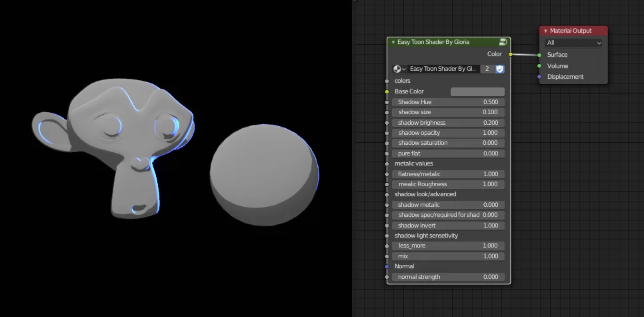This screenshot has height=317, width=644.
Task: Click the shadow brightness slider
Action: pos(449,123)
